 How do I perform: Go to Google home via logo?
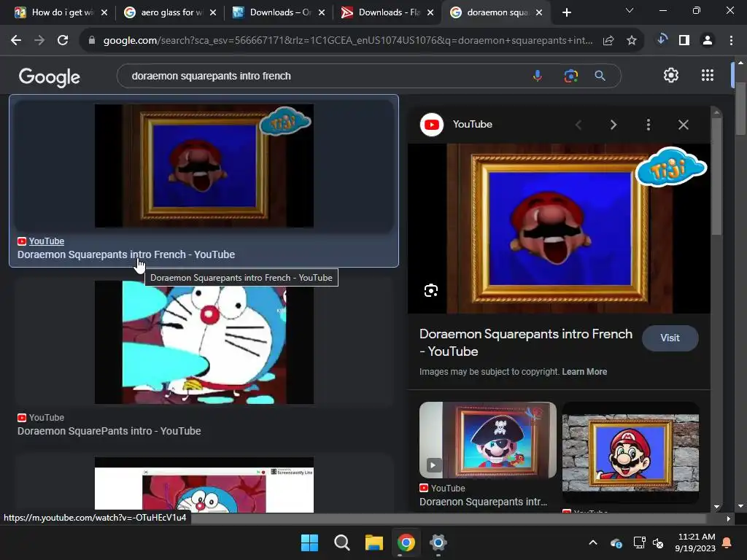(x=50, y=77)
